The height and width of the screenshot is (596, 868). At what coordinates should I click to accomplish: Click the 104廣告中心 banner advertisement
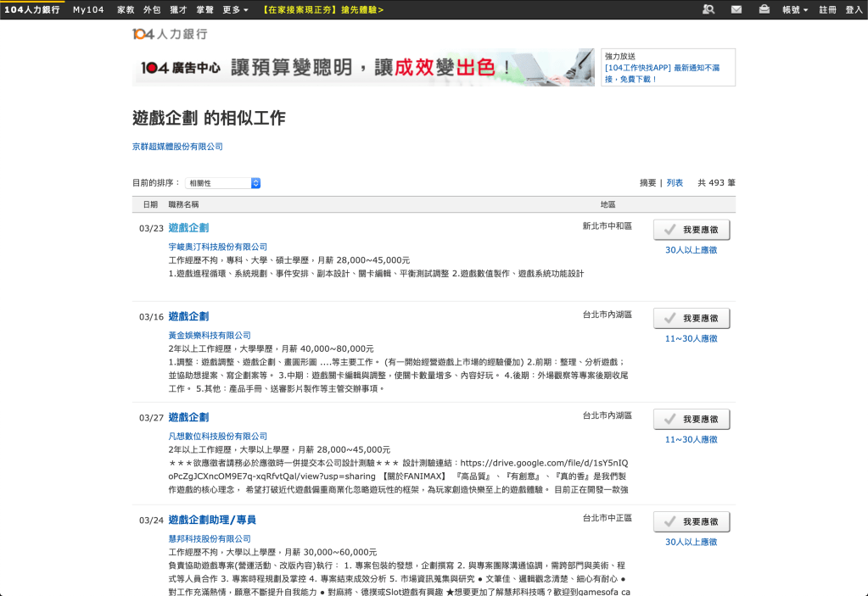pyautogui.click(x=363, y=67)
